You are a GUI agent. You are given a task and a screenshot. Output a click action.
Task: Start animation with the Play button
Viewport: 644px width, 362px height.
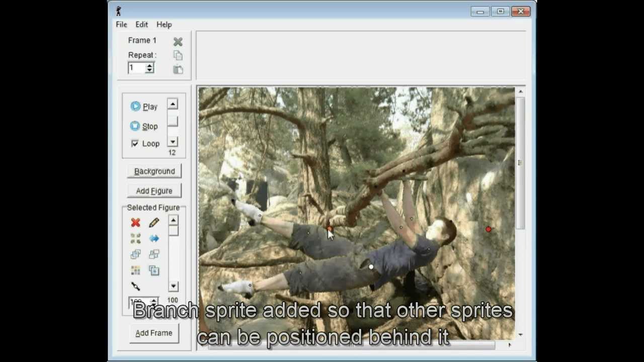coord(144,107)
